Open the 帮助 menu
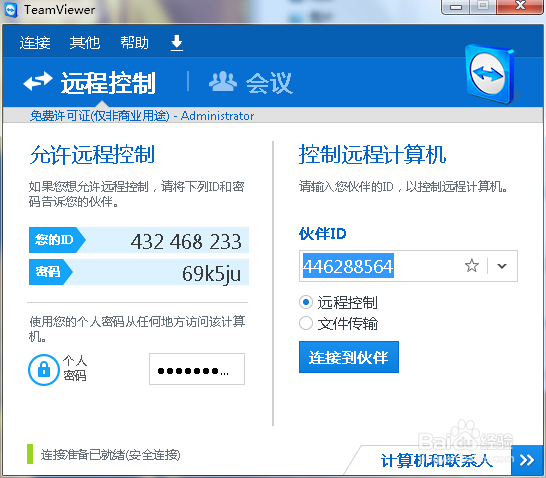The image size is (546, 478). click(x=134, y=43)
